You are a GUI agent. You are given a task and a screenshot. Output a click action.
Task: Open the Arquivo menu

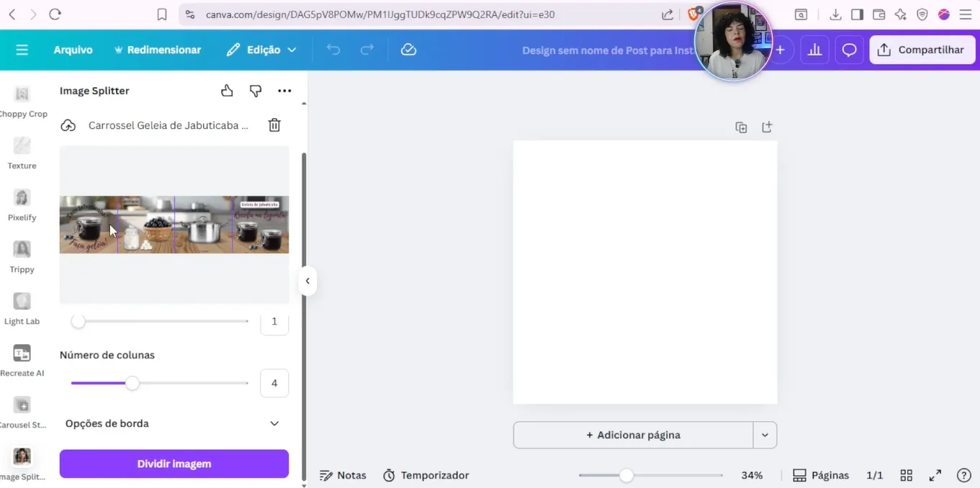coord(73,50)
